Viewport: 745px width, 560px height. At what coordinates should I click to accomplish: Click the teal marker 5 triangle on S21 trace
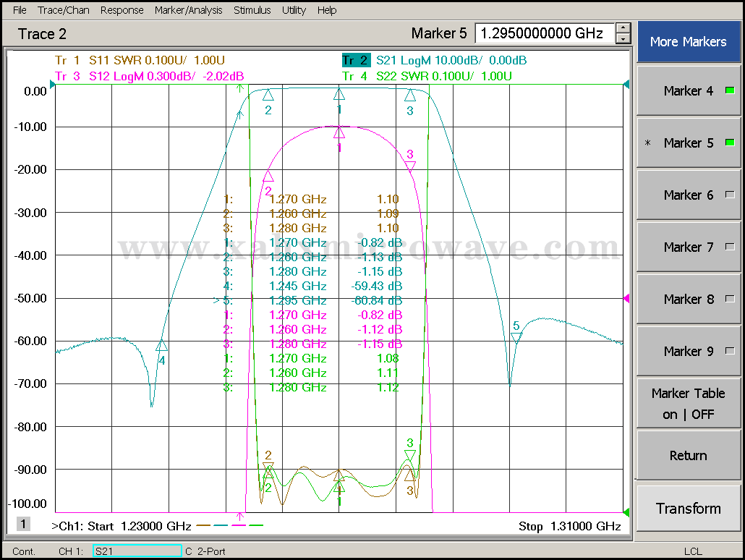[x=516, y=337]
